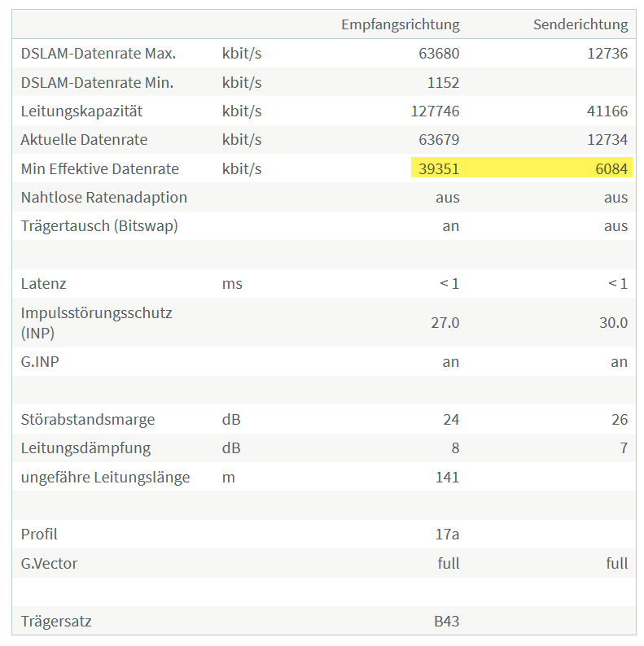Select the highlighted value 6084
The width and height of the screenshot is (644, 646).
click(x=611, y=169)
